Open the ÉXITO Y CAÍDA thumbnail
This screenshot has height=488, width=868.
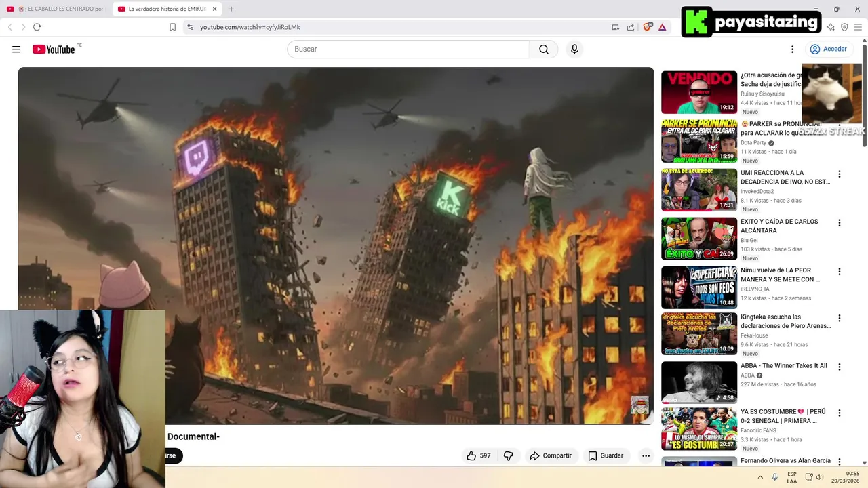point(699,239)
